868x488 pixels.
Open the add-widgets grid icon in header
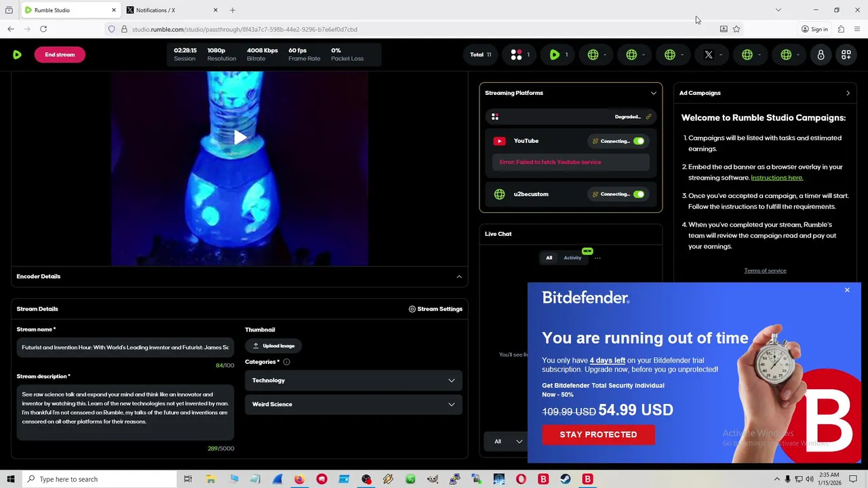pyautogui.click(x=846, y=55)
